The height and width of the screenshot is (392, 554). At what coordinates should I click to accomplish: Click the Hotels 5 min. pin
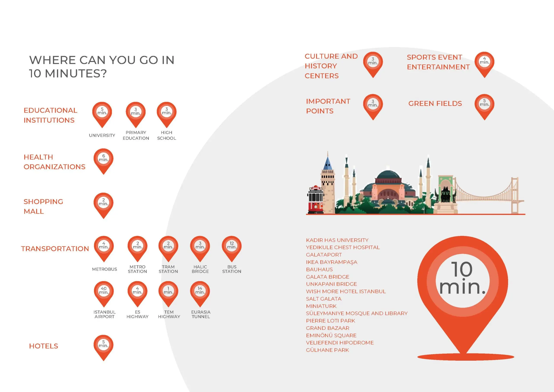103,348
